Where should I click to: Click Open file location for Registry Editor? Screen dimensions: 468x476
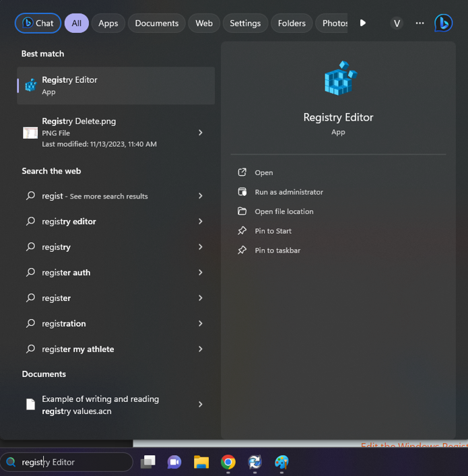coord(283,211)
